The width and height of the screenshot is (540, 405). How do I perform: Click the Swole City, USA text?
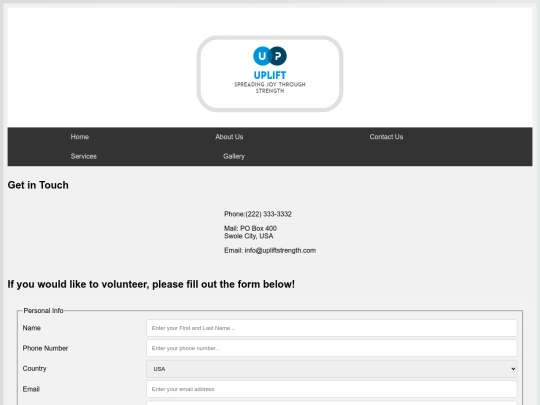249,236
